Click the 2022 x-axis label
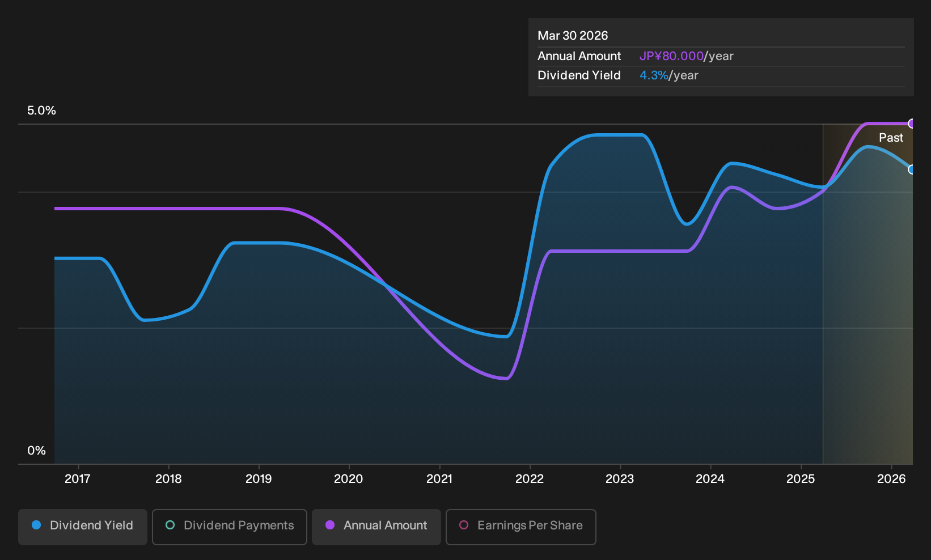The width and height of the screenshot is (931, 560). (x=530, y=479)
